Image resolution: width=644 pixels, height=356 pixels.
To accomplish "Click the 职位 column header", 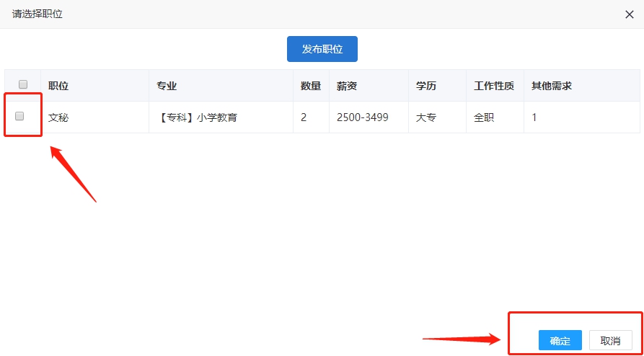I will [58, 86].
